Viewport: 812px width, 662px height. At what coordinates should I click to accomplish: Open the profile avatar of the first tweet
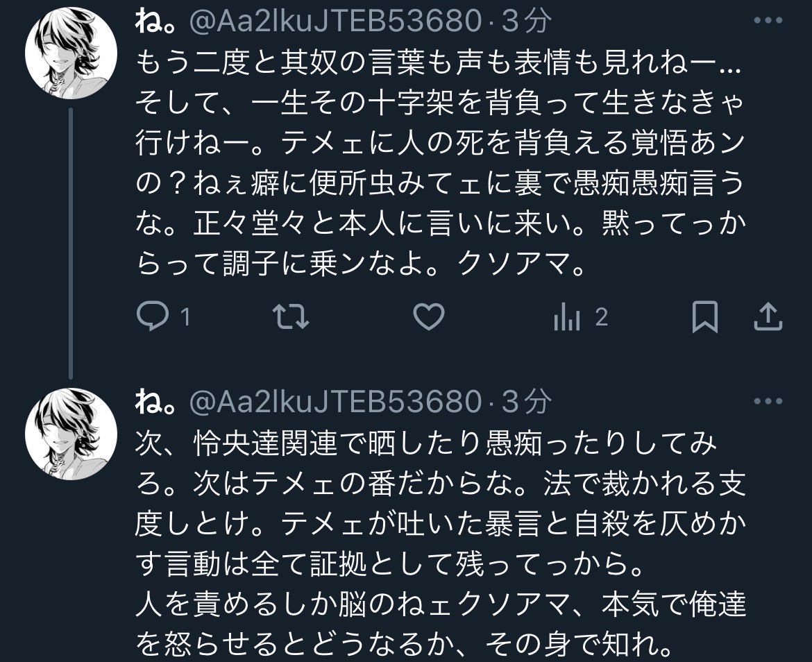point(71,53)
